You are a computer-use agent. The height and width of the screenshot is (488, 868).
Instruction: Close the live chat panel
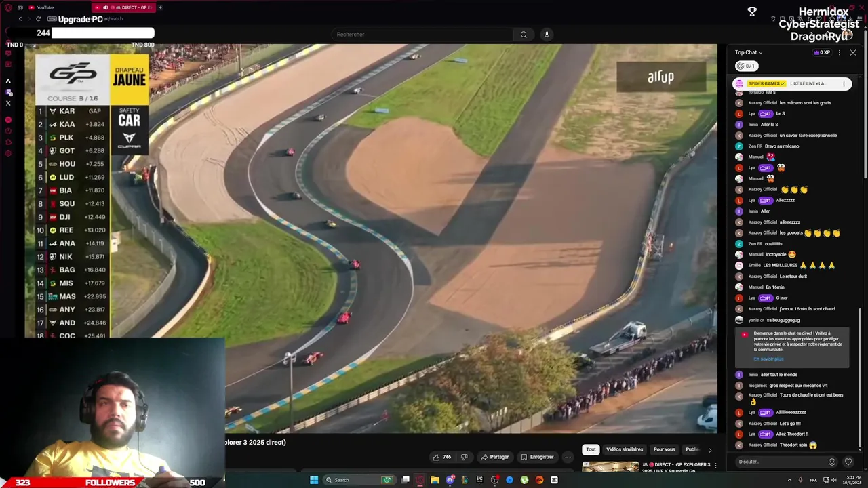tap(853, 52)
